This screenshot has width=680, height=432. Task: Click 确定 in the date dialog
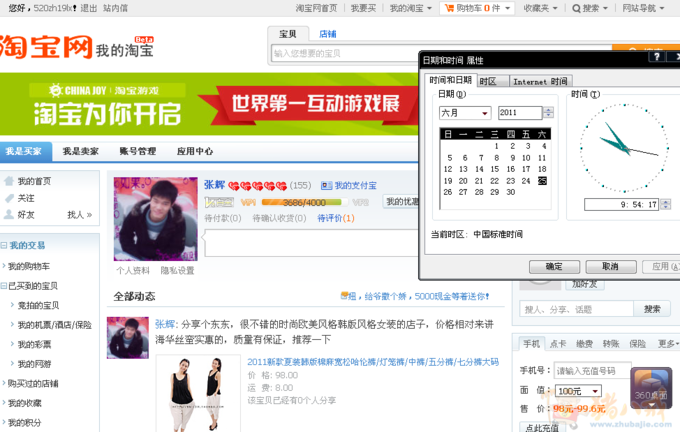(x=554, y=266)
